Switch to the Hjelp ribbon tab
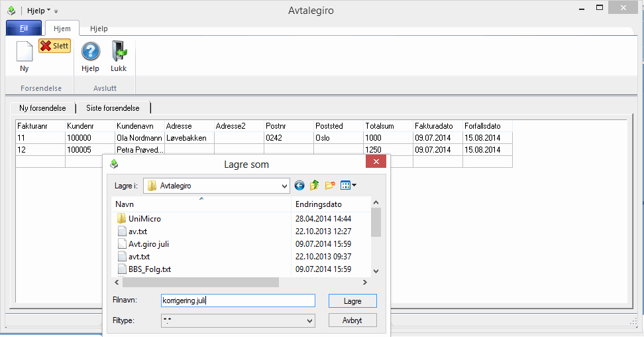The height and width of the screenshot is (337, 644). click(99, 29)
